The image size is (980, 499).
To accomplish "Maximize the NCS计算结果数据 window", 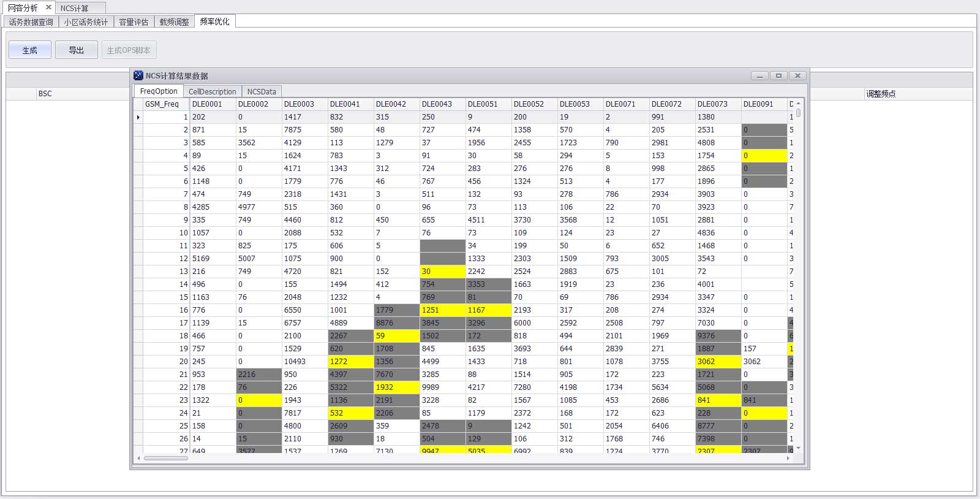I will pyautogui.click(x=778, y=75).
